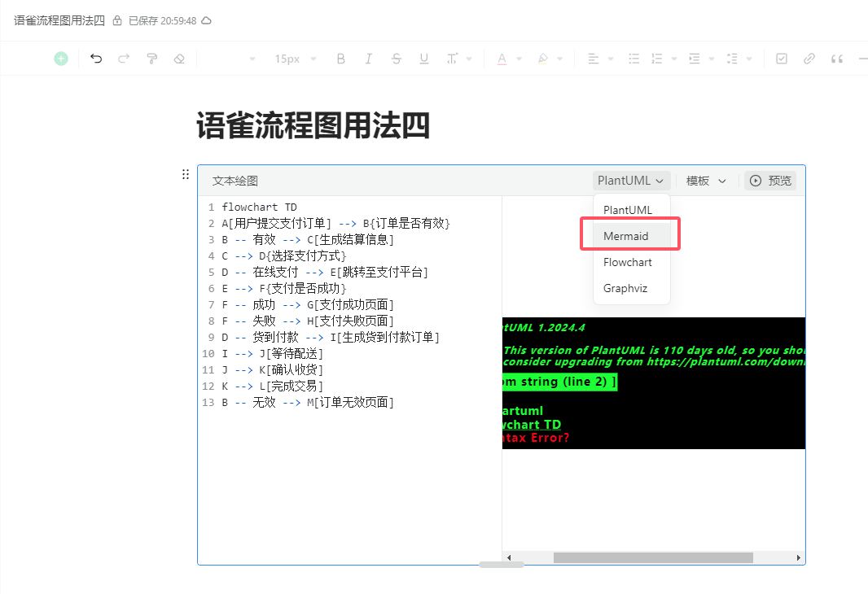This screenshot has height=594, width=868.
Task: Click the green insert plus button
Action: click(61, 59)
